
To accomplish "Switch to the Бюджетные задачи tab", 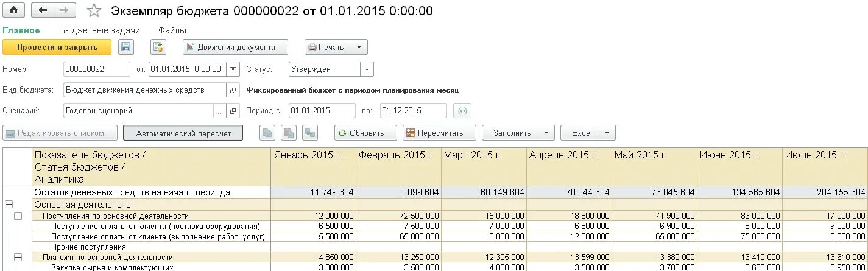I will (x=99, y=30).
